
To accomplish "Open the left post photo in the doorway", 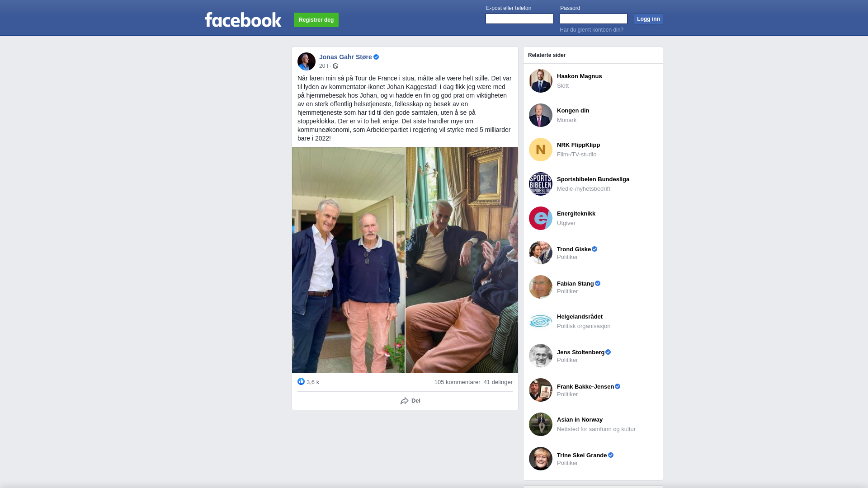I will tap(348, 260).
